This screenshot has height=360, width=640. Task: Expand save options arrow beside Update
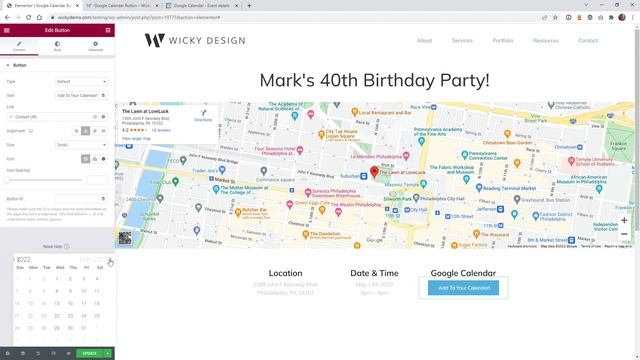pyautogui.click(x=108, y=353)
